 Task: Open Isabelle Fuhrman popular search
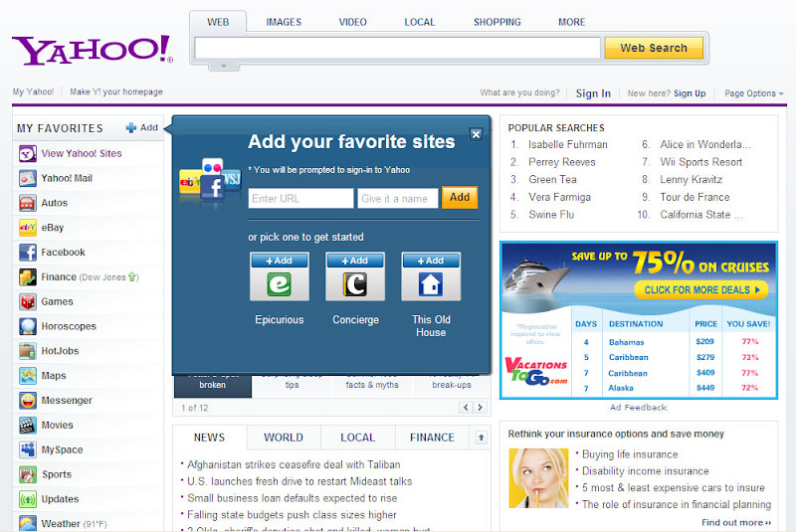coord(567,144)
